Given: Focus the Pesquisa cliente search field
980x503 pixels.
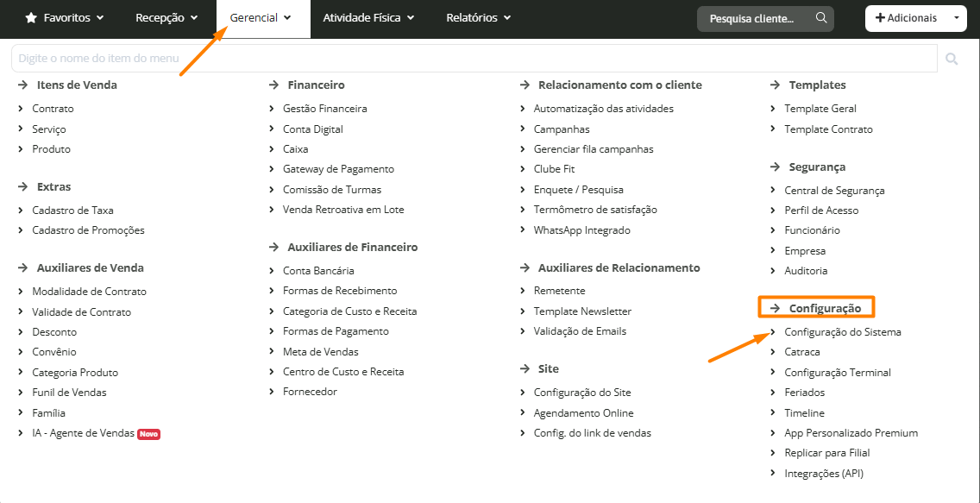Looking at the screenshot, I should (765, 19).
